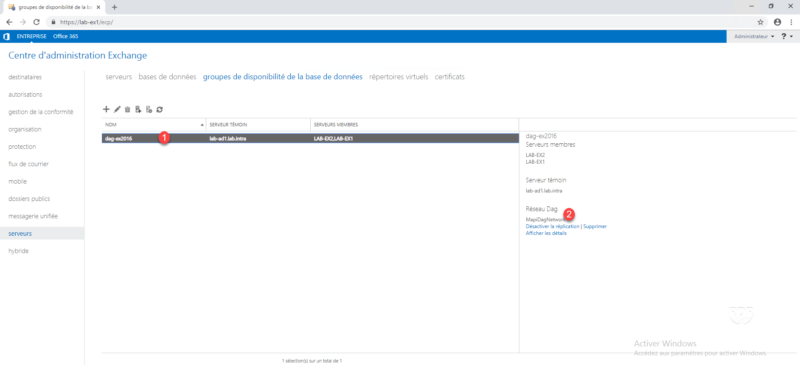Click the groupes de disponibilité browser tab
This screenshot has height=365, width=800.
point(53,7)
